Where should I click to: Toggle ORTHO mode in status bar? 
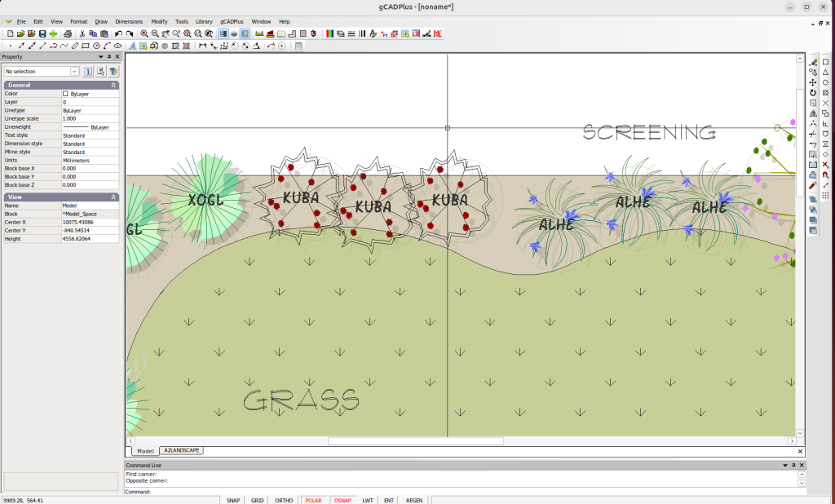tap(284, 500)
